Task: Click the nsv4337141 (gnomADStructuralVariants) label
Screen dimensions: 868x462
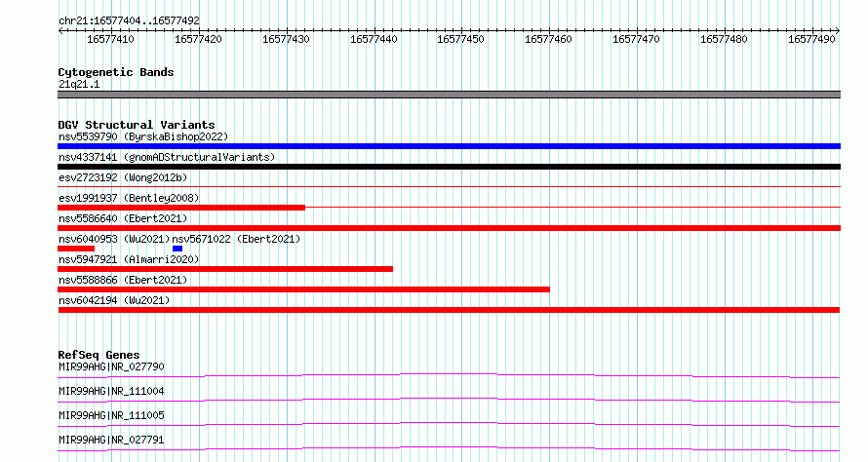Action: tap(167, 157)
